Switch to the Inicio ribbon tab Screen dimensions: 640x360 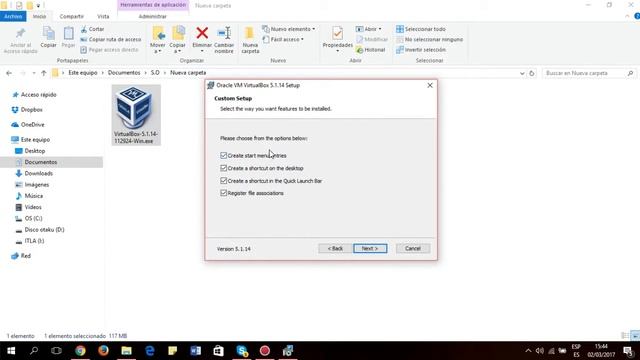click(x=40, y=16)
